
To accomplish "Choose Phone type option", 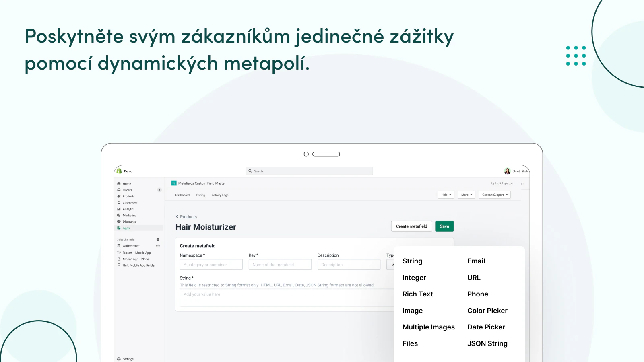I will point(478,294).
